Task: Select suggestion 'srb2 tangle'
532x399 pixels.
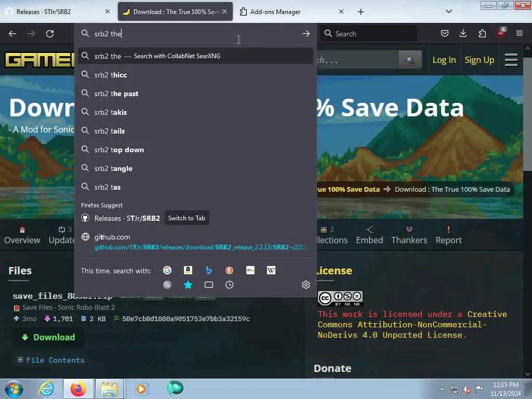Action: point(195,168)
